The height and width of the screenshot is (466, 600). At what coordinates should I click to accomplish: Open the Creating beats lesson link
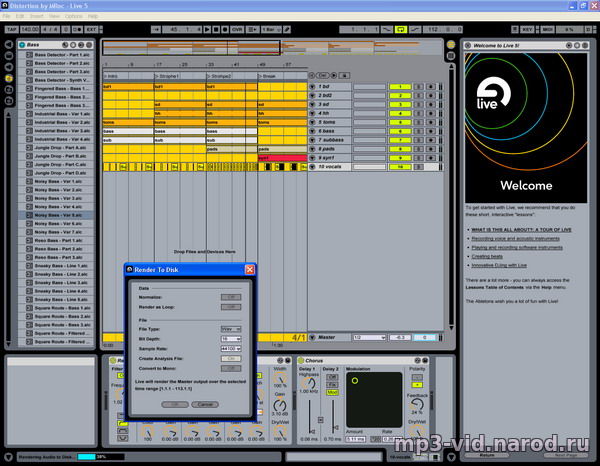487,256
